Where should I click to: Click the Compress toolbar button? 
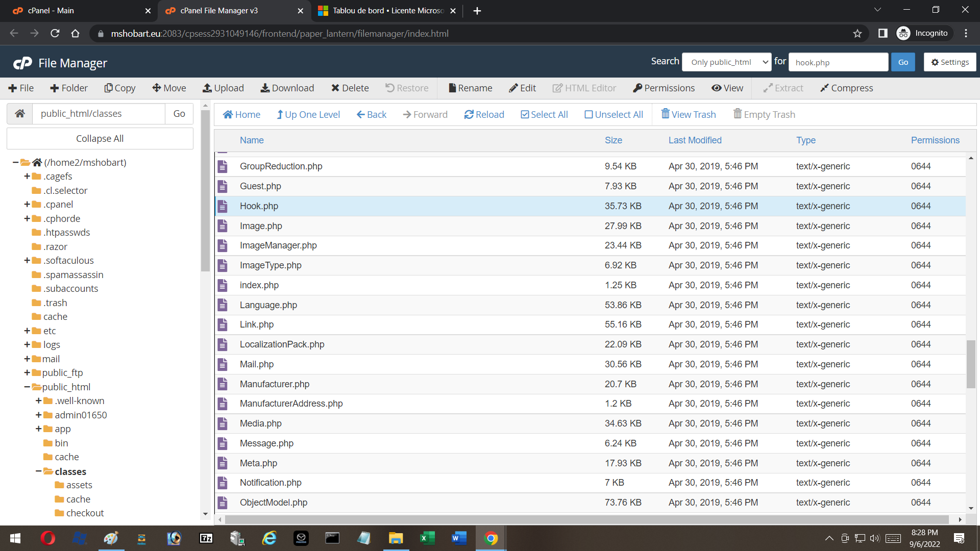(x=846, y=88)
